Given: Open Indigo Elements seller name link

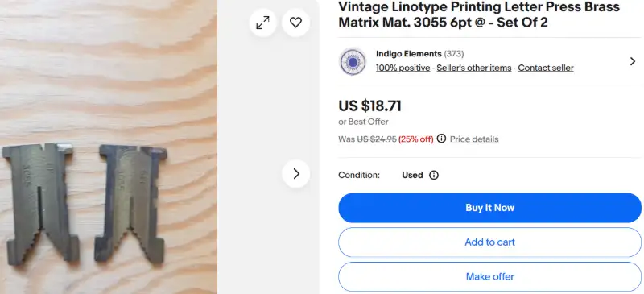Looking at the screenshot, I should [x=409, y=54].
